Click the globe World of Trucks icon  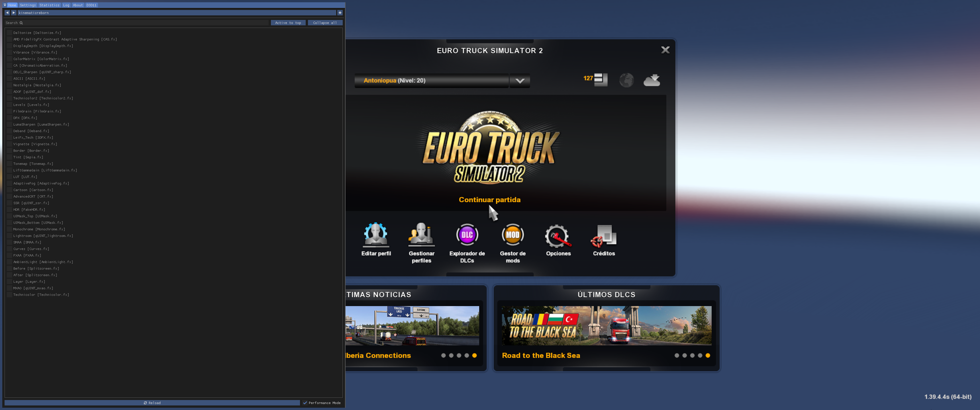point(626,80)
